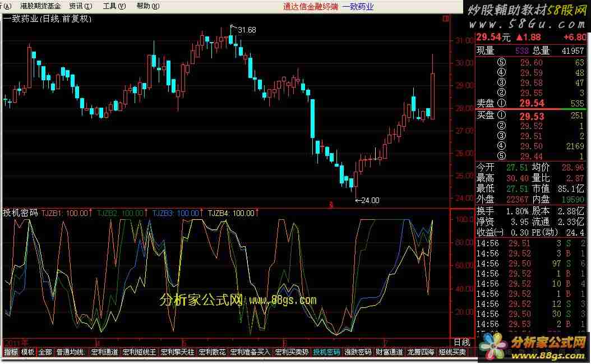The image size is (591, 364).
Task: Click the 收益 value 0.30
Action: 519,232
